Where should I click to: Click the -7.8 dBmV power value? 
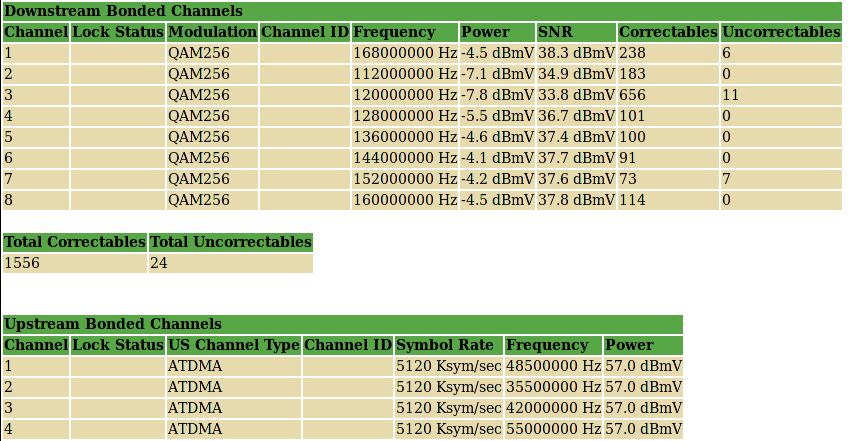tap(498, 95)
